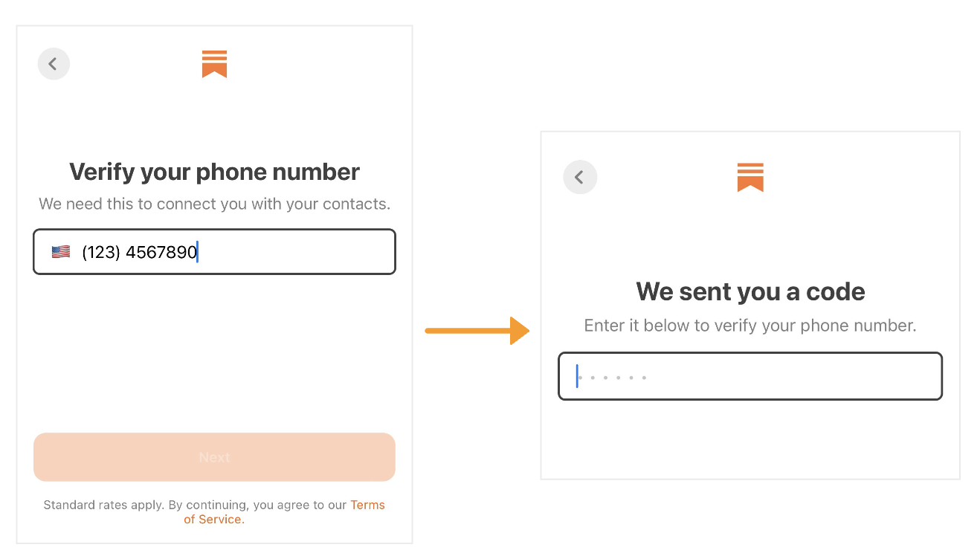Click the orange bookmark logo above Verify your phone number
The width and height of the screenshot is (980, 559).
coord(214,64)
